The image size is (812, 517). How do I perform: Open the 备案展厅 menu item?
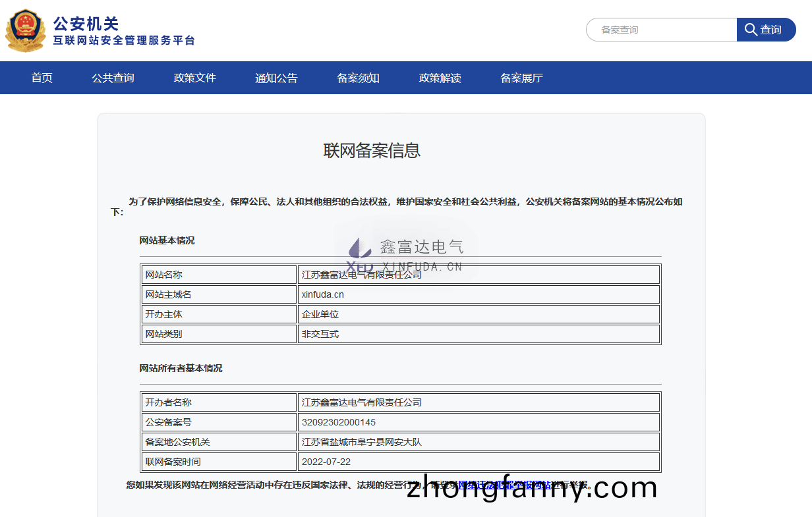click(521, 78)
